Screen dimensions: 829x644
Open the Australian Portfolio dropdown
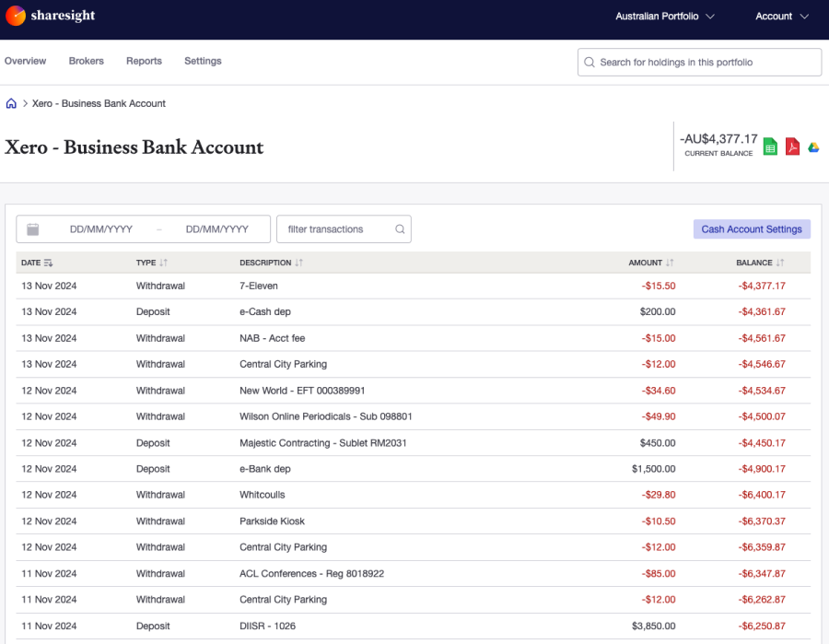click(x=664, y=16)
